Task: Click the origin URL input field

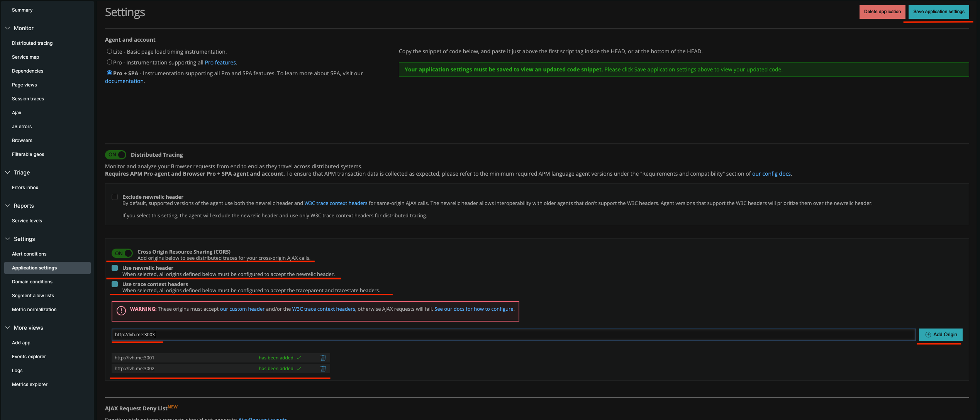Action: 514,335
